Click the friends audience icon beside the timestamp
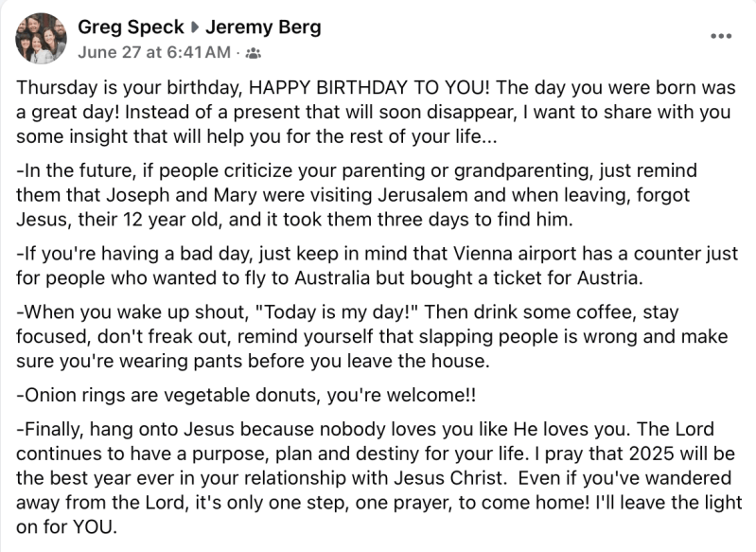 pyautogui.click(x=255, y=52)
